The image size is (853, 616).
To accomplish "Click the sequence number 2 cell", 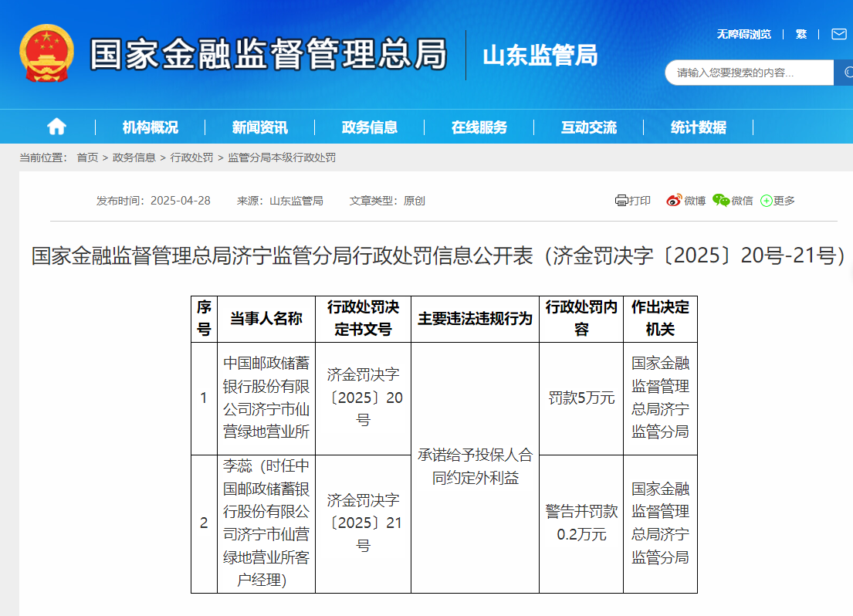I will 204,523.
